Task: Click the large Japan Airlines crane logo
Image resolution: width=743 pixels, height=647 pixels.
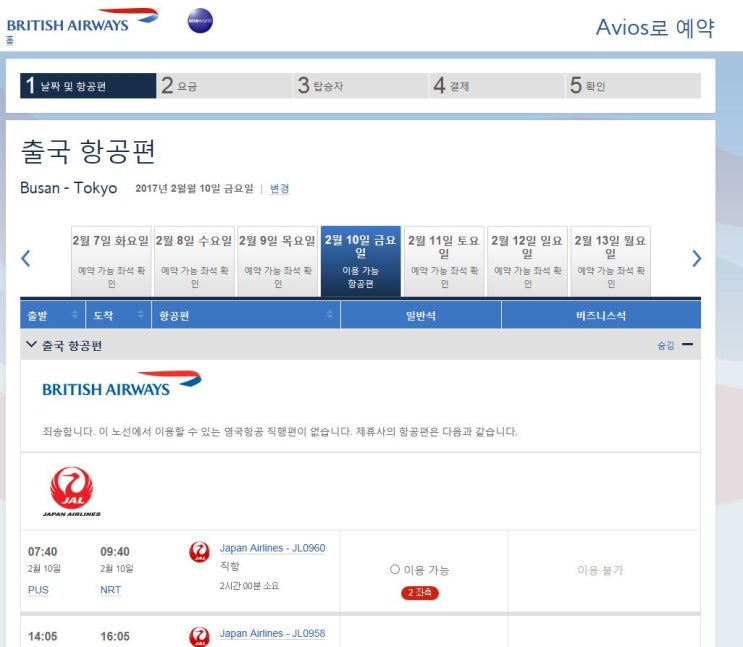Action: pyautogui.click(x=72, y=492)
